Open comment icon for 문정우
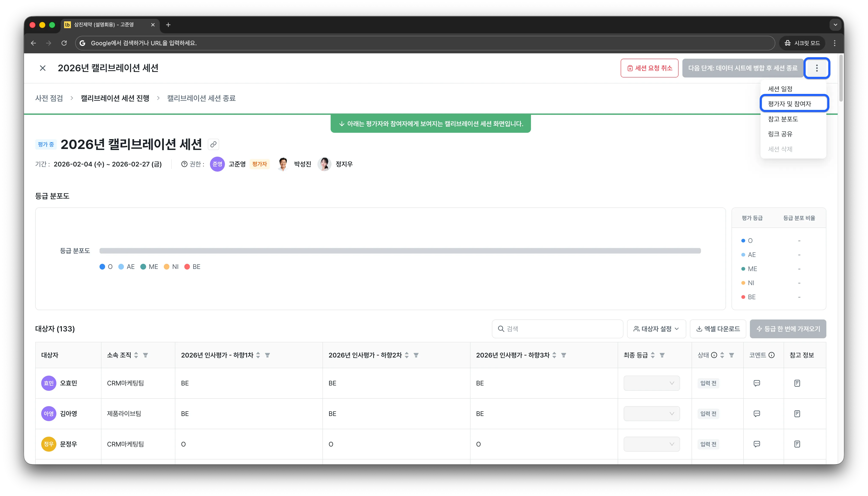 click(757, 444)
